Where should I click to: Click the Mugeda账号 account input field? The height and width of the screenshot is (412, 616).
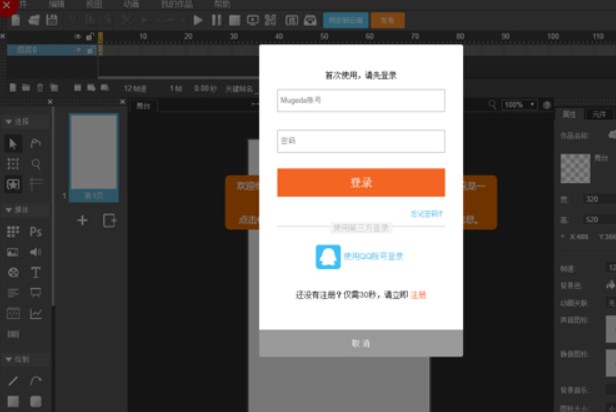360,101
